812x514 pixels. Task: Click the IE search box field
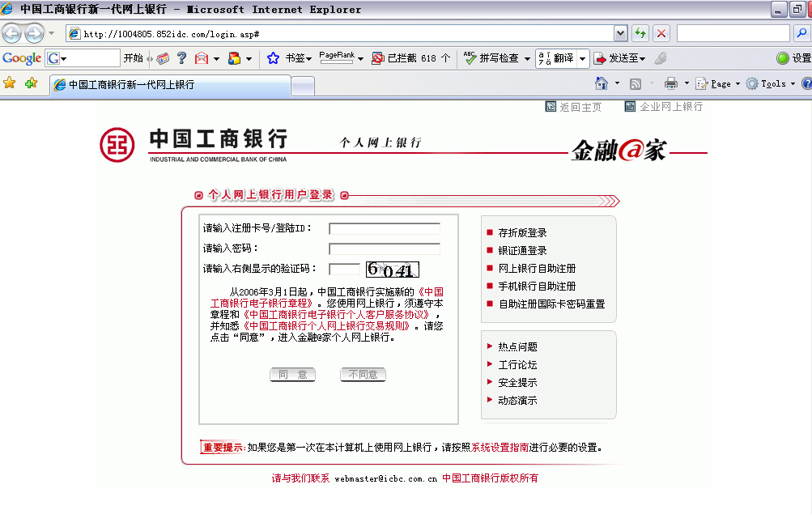click(x=733, y=34)
